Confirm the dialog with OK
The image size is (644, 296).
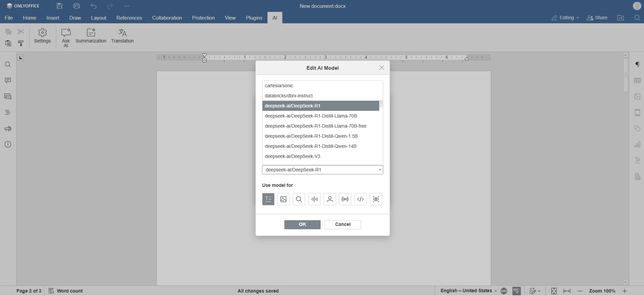(x=302, y=224)
